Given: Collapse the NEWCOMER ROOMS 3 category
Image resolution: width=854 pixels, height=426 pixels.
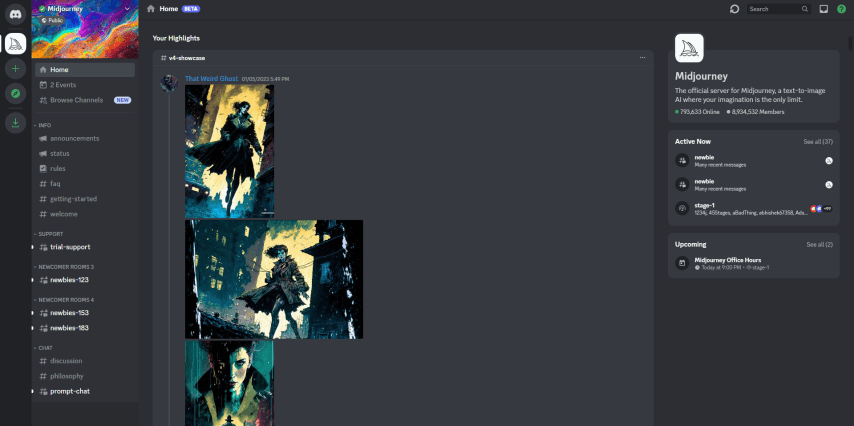Looking at the screenshot, I should click(x=65, y=267).
